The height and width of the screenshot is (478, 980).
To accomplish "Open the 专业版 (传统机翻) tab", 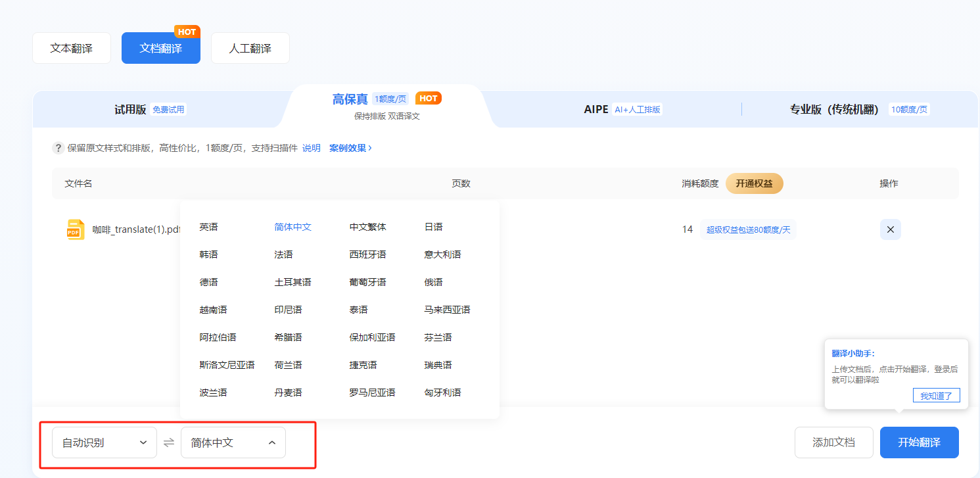I will [x=858, y=110].
